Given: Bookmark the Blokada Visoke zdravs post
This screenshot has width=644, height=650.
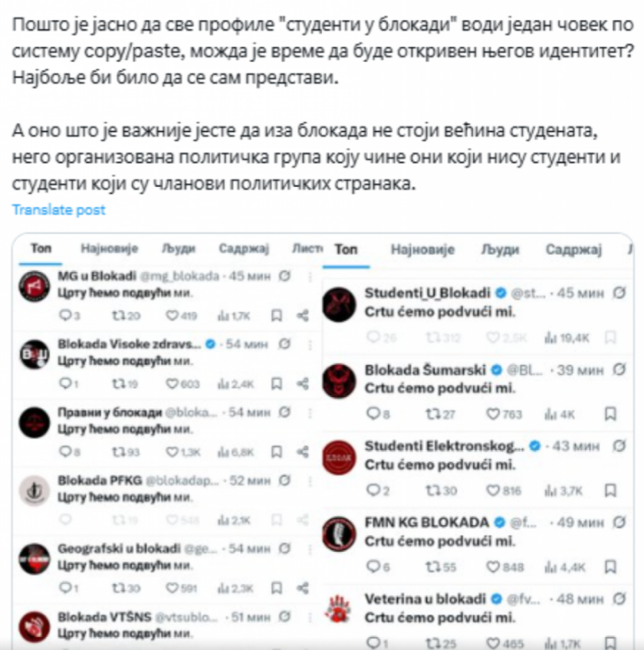Looking at the screenshot, I should 277,384.
